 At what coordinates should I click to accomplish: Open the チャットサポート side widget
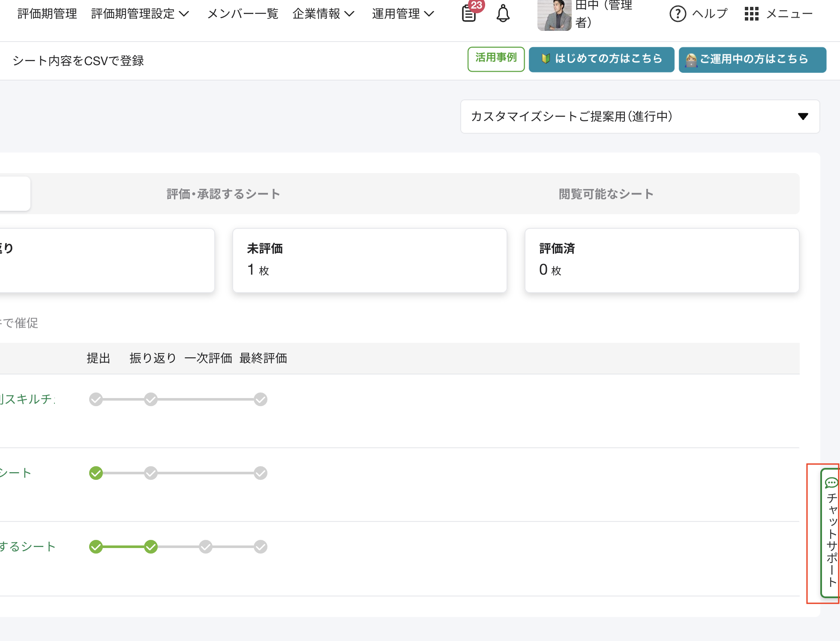[831, 533]
